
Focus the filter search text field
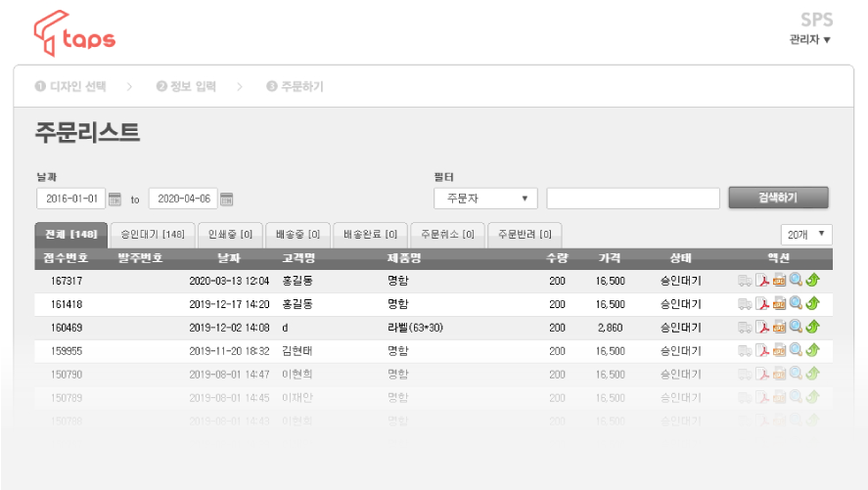(633, 198)
